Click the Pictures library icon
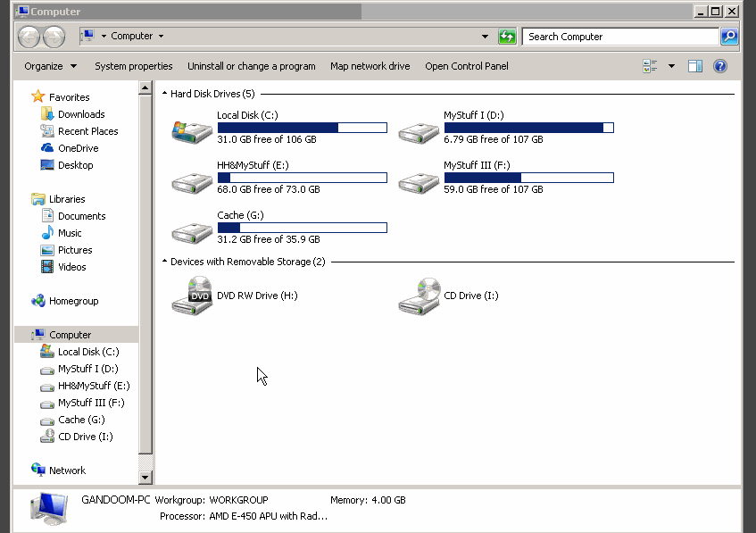Viewport: 756px width, 533px height. coord(47,250)
